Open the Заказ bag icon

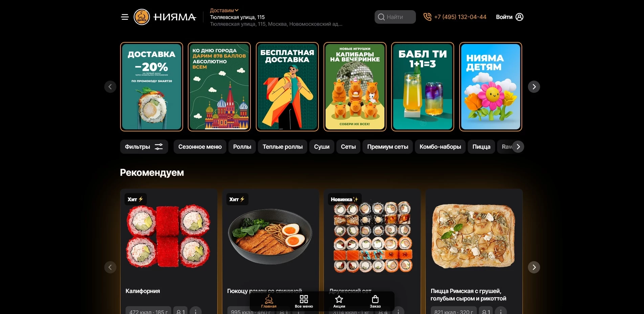click(x=375, y=301)
